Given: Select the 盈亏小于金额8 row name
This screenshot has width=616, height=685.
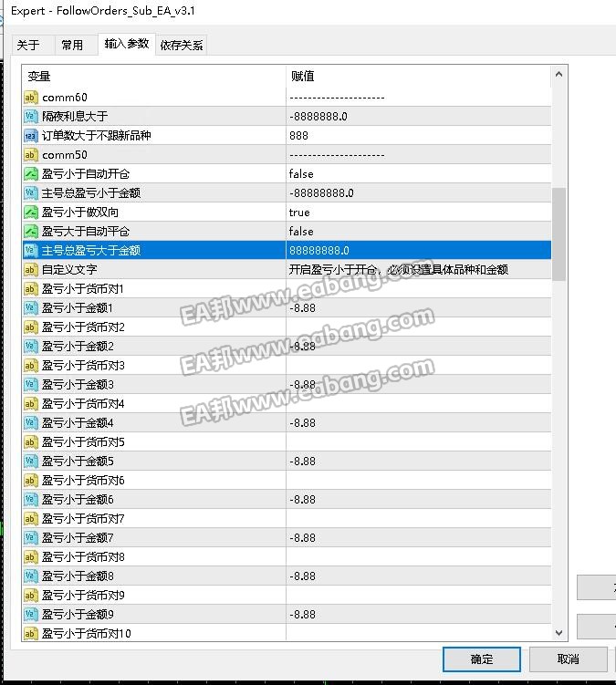Looking at the screenshot, I should (78, 576).
